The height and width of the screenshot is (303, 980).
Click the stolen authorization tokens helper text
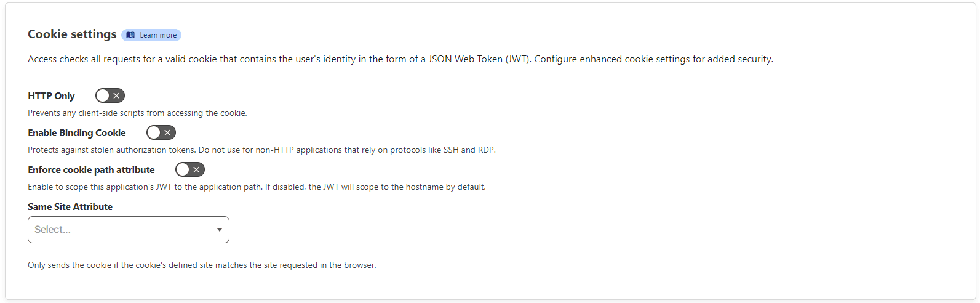tap(261, 150)
